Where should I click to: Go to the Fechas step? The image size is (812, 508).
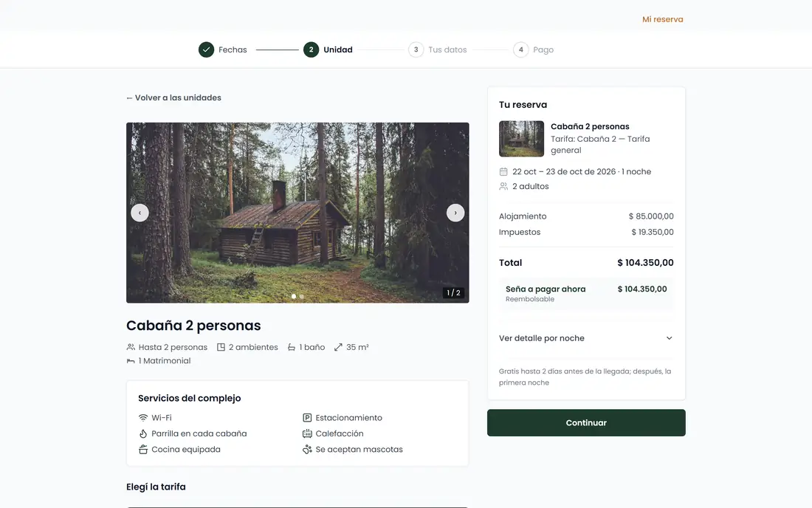pyautogui.click(x=233, y=49)
